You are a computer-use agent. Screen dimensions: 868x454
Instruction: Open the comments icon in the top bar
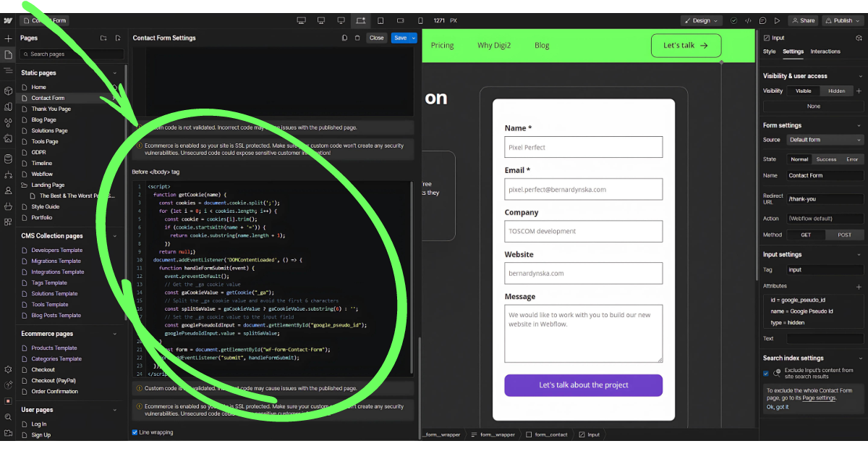click(x=762, y=20)
